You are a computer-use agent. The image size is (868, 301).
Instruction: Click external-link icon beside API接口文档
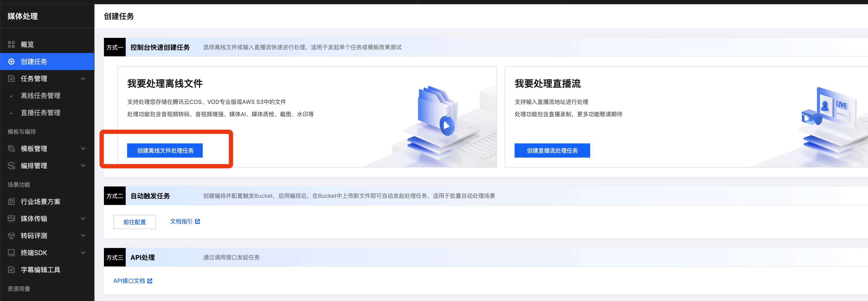[150, 281]
